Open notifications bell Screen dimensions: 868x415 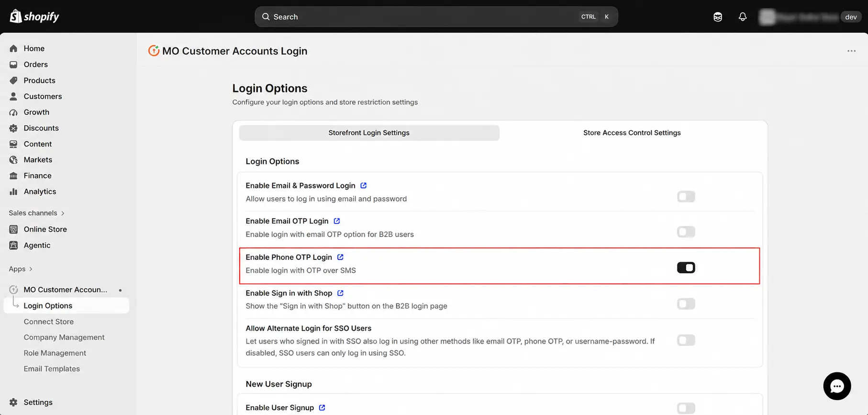click(743, 17)
